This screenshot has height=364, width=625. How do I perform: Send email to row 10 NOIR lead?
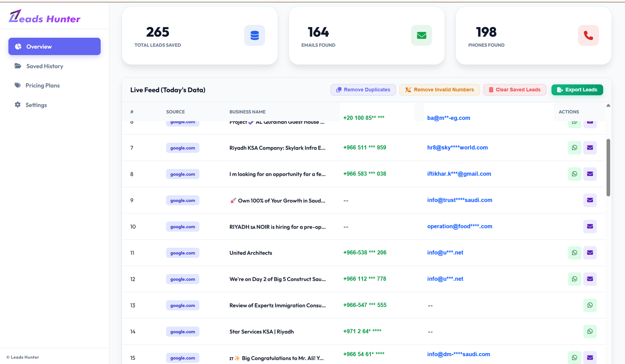590,226
